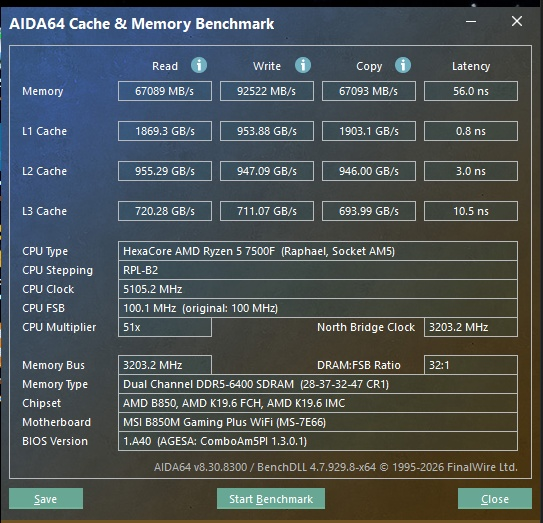
Task: Click the L3 Cache row label
Action: coord(44,211)
